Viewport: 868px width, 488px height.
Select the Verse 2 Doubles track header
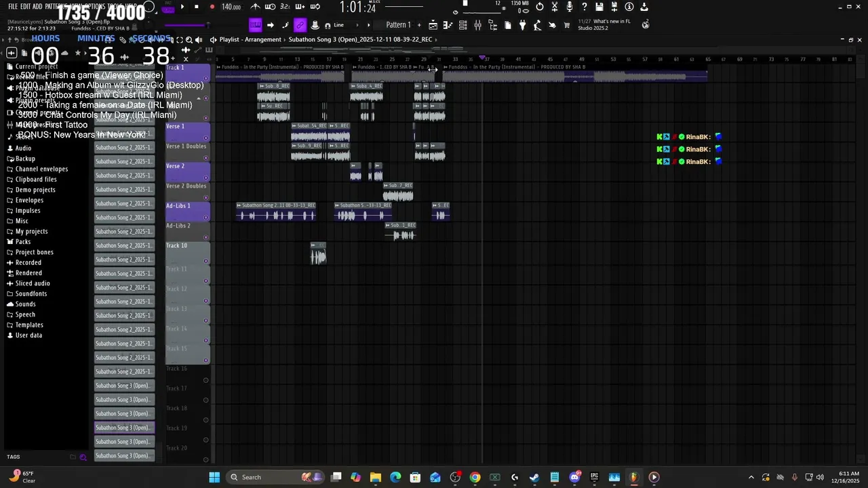[x=187, y=191]
